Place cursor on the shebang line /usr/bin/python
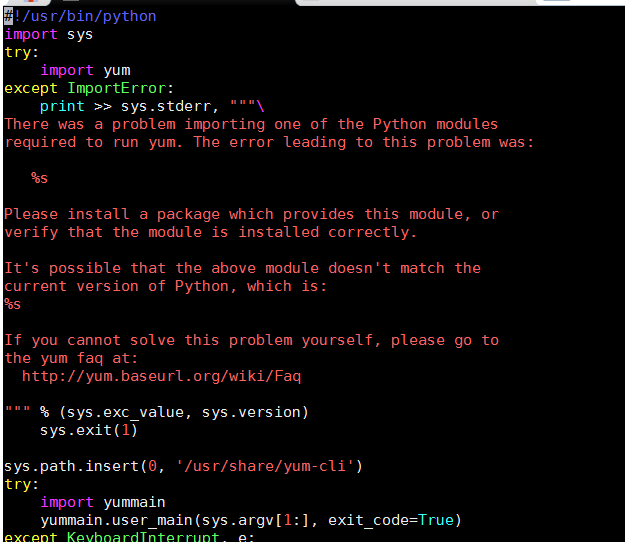625x542 pixels. (80, 16)
